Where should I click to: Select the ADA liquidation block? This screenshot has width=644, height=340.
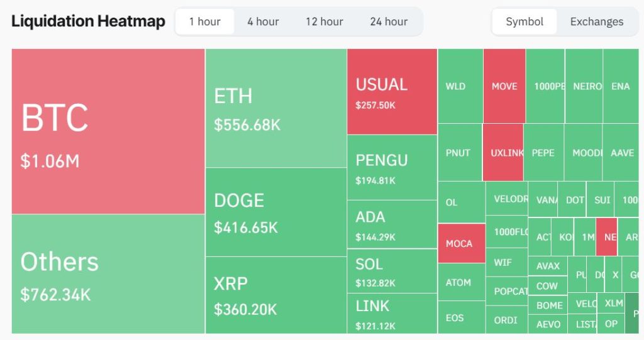(x=392, y=224)
